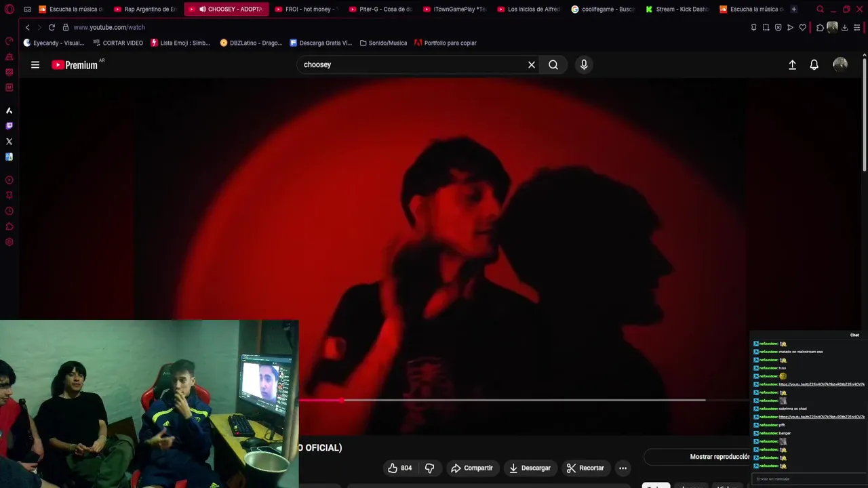This screenshot has width=868, height=488.
Task: Open the browser profile avatar in toolbar
Action: [832, 27]
